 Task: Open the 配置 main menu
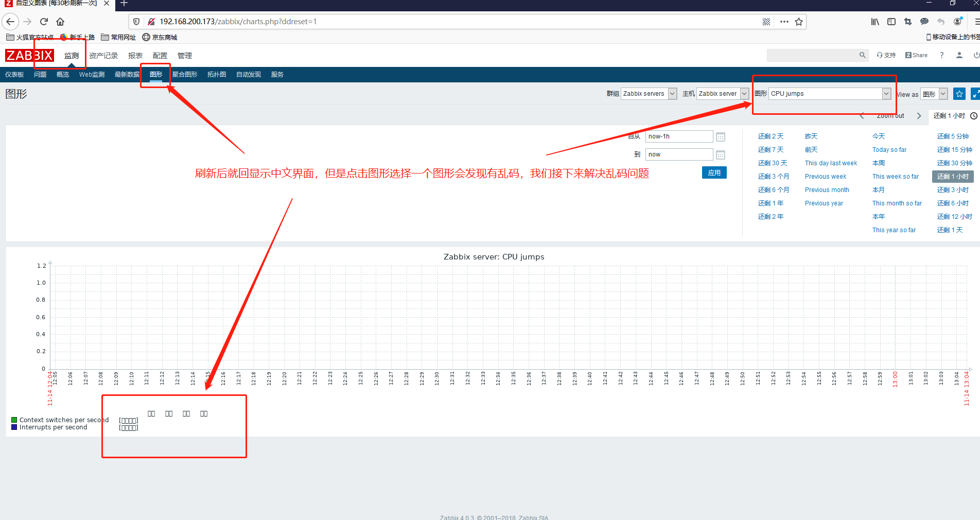[160, 56]
